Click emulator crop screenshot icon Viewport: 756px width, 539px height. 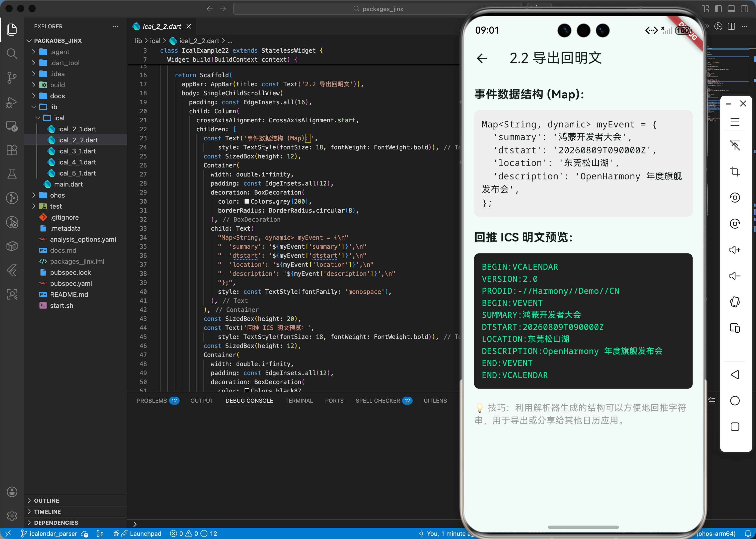tap(734, 171)
